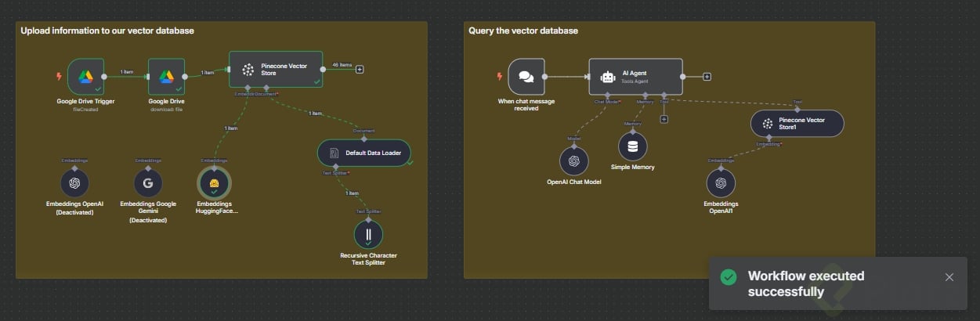Select the Recursive Character Text Splitter node
The image size is (980, 321).
coord(368,234)
